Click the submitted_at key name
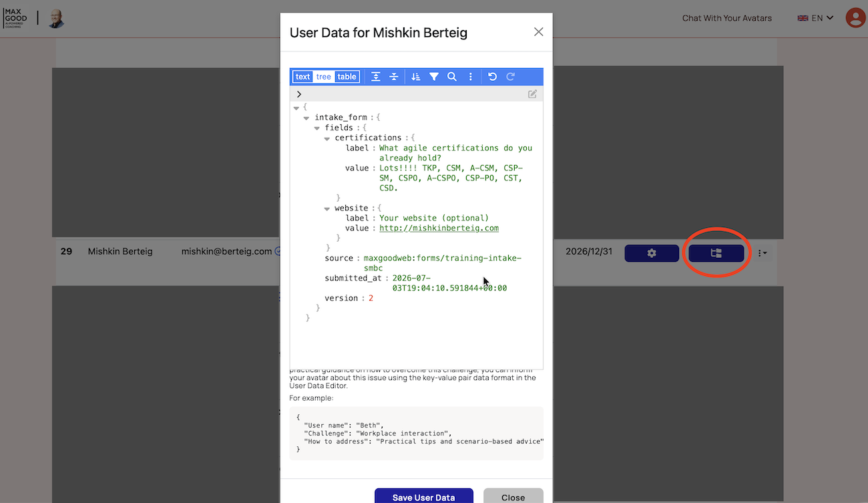Image resolution: width=868 pixels, height=503 pixels. [354, 278]
